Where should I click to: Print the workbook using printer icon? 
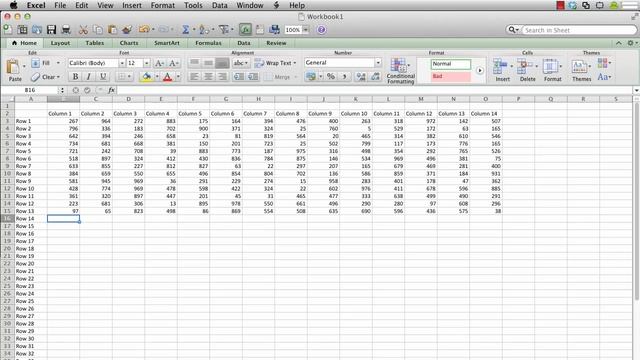click(x=66, y=29)
